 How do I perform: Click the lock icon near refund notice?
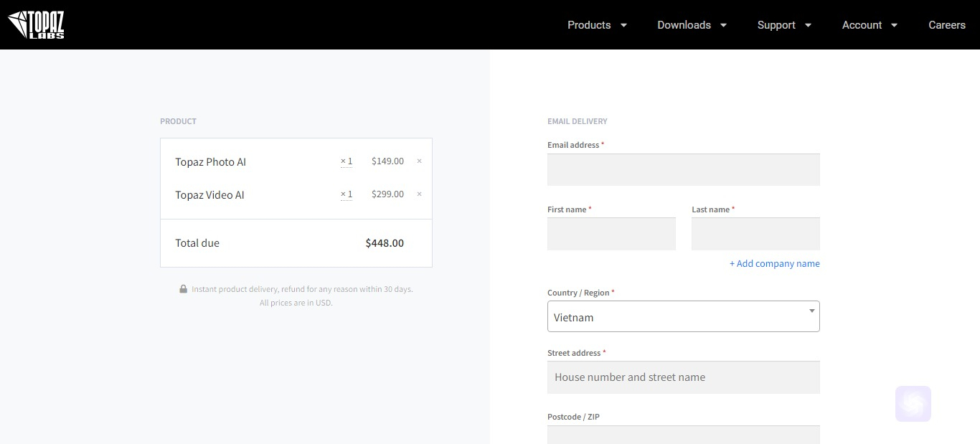click(183, 289)
